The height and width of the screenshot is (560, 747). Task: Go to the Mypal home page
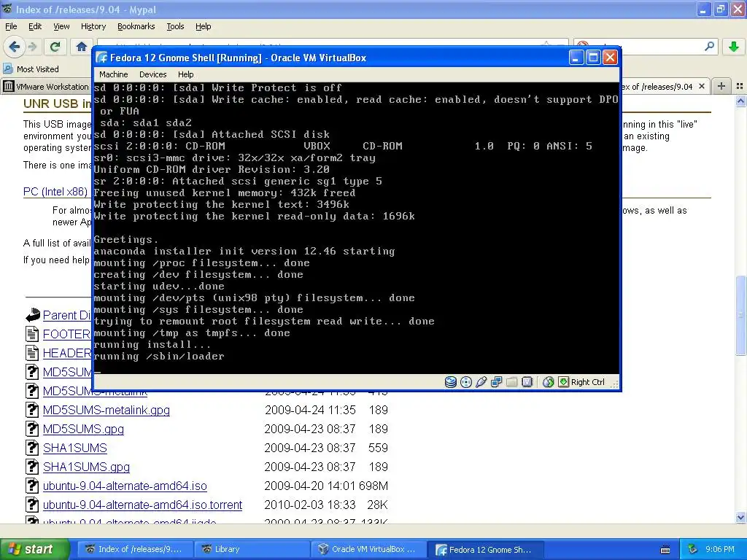(x=82, y=47)
